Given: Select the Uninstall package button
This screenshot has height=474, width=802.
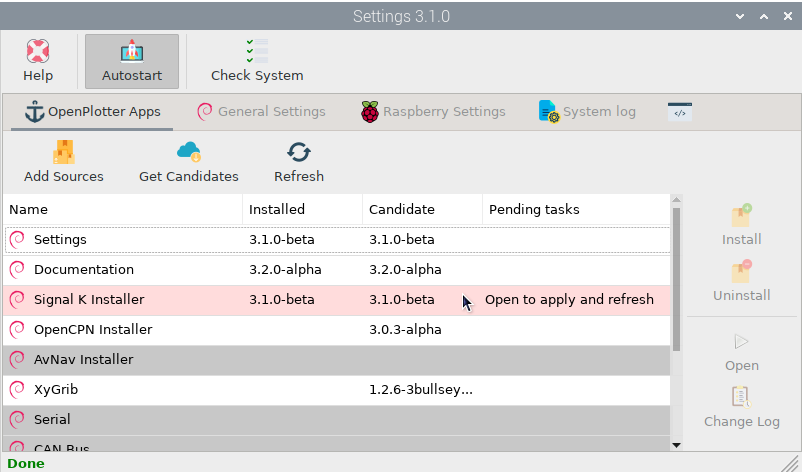Looking at the screenshot, I should click(741, 281).
